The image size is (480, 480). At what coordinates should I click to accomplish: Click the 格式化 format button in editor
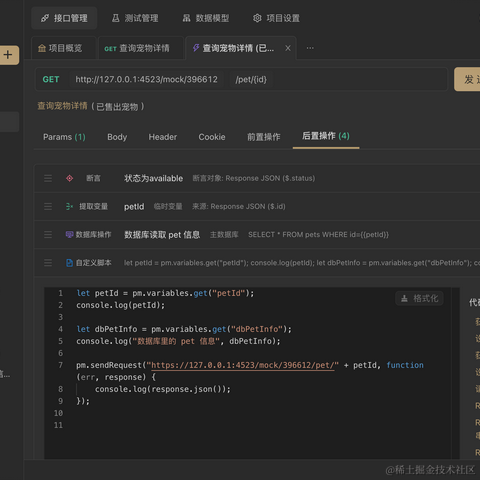[x=419, y=298]
